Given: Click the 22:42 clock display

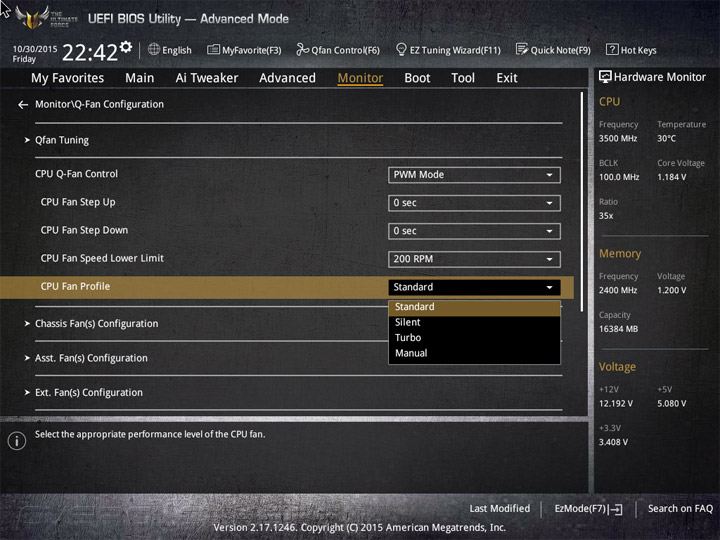Looking at the screenshot, I should 90,52.
